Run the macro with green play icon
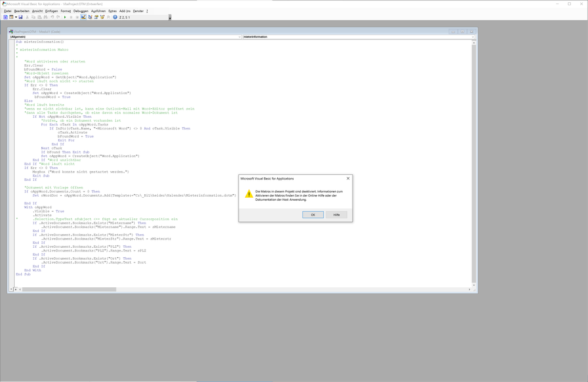This screenshot has height=382, width=588. [x=65, y=17]
